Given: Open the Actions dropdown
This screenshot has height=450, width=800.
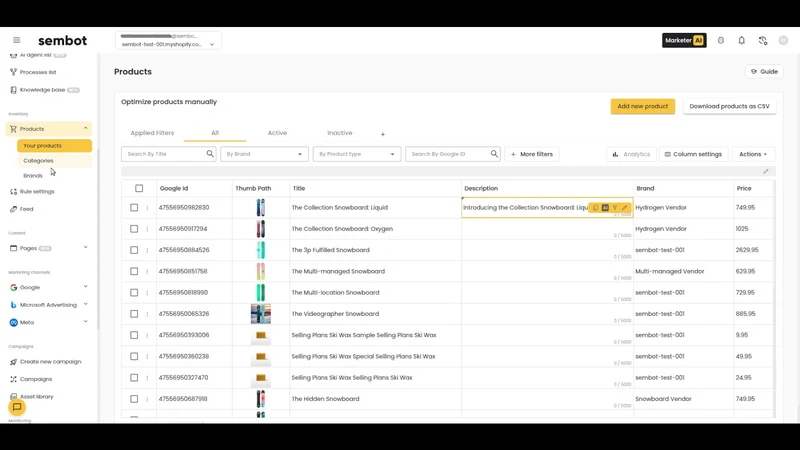Looking at the screenshot, I should pyautogui.click(x=753, y=154).
